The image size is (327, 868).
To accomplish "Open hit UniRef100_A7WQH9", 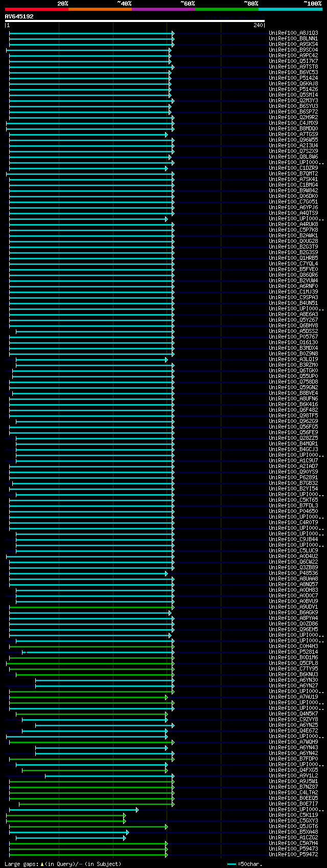I will [x=293, y=742].
